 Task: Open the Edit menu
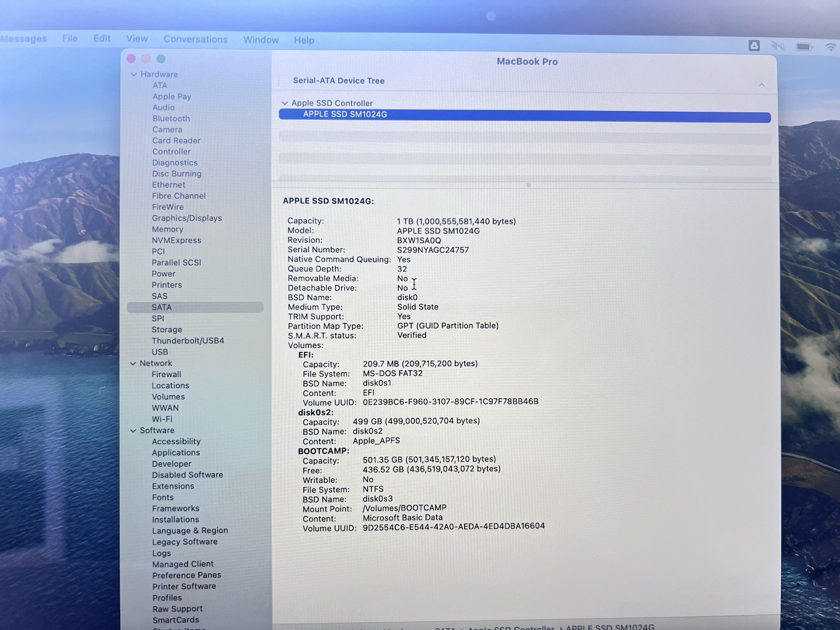102,38
